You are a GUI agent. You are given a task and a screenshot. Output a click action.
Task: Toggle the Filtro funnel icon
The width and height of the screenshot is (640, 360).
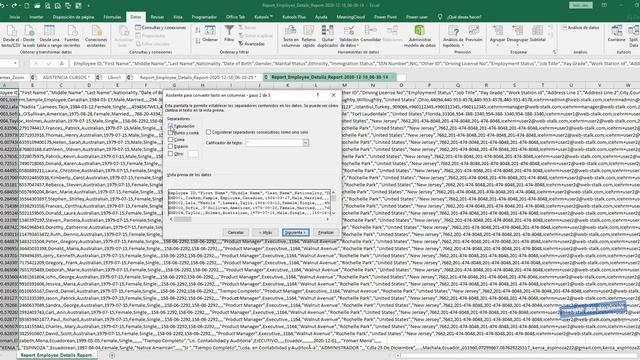pos(229,33)
